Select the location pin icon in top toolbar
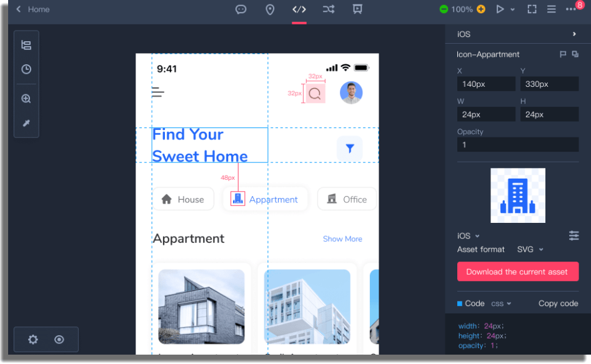The height and width of the screenshot is (364, 591). point(270,9)
